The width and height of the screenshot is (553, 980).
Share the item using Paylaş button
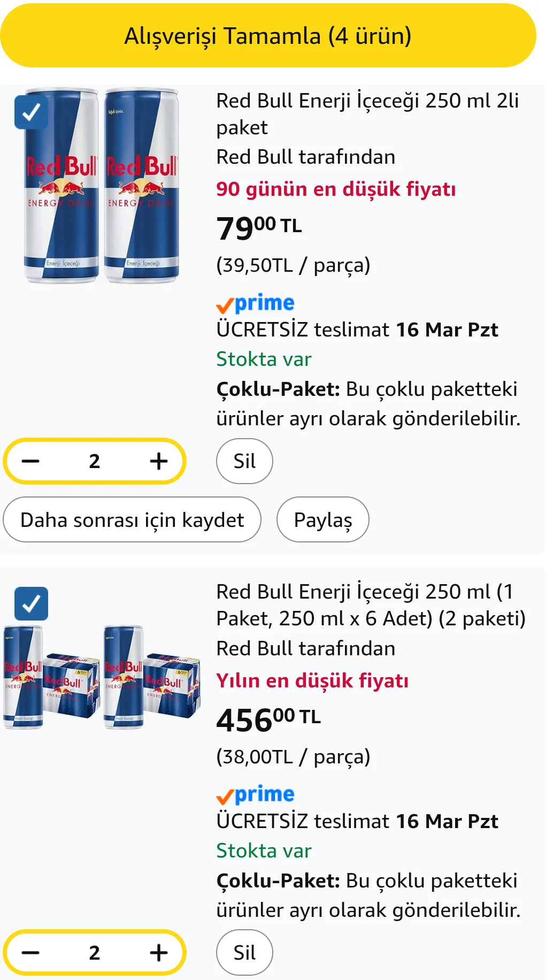pos(323,520)
